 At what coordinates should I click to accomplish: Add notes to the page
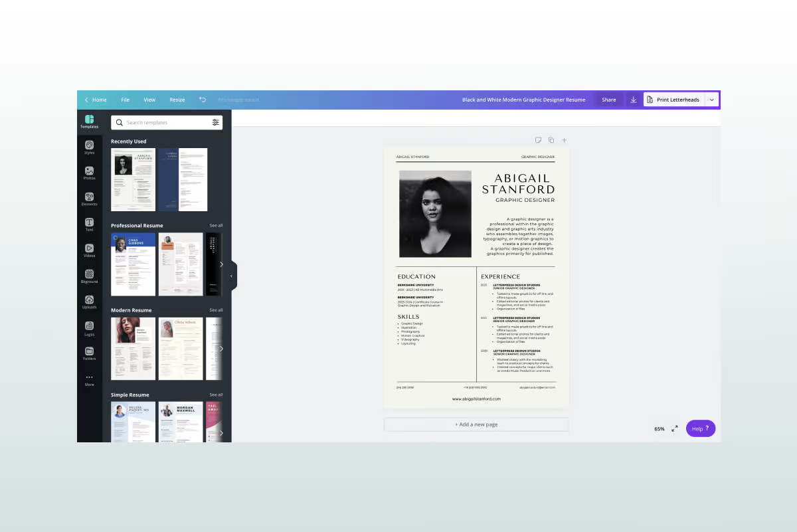tap(538, 140)
